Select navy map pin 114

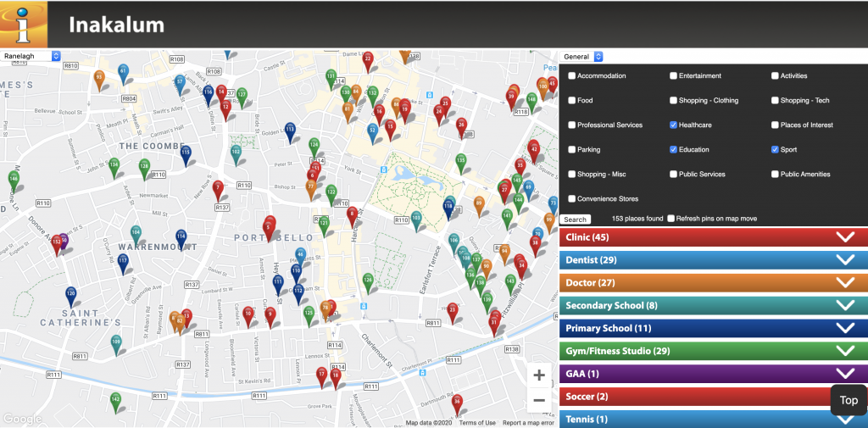pyautogui.click(x=181, y=240)
